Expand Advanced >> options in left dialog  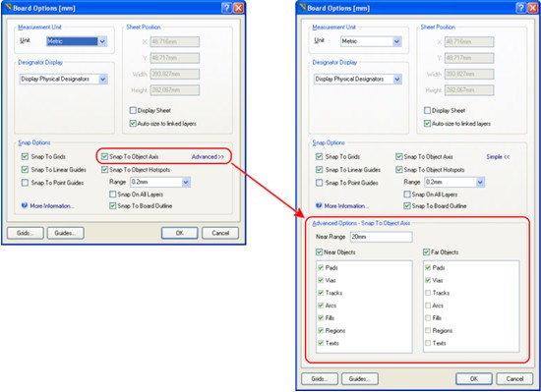point(208,157)
